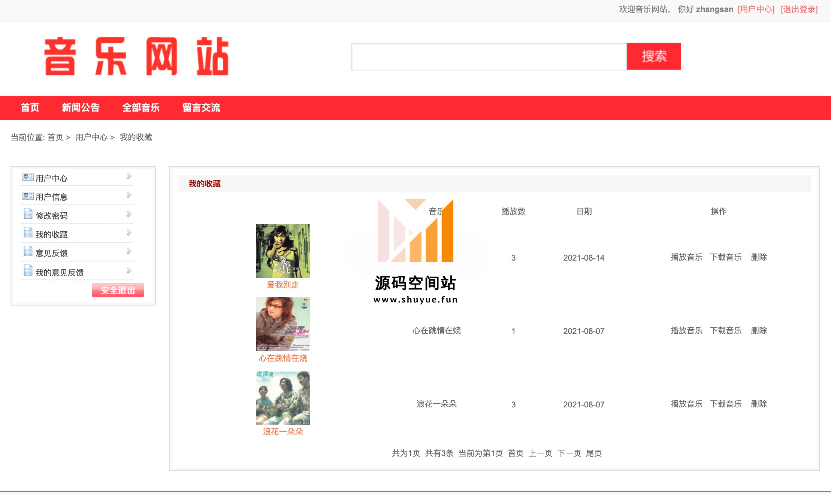Screen dimensions: 831x504
Task: Click the 下一页 pagination link
Action: tap(569, 453)
